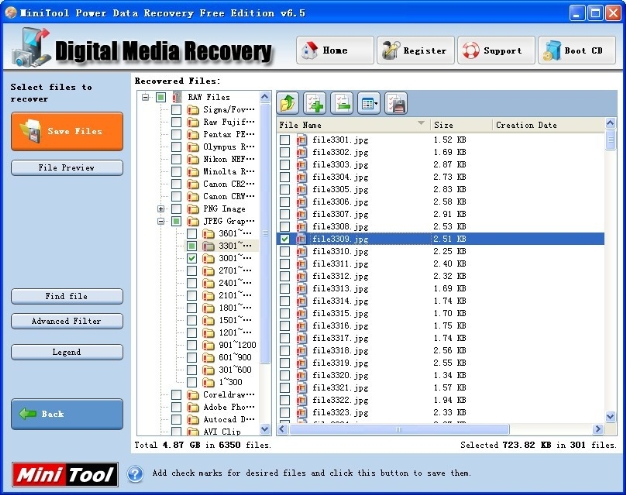
Task: Toggle the JPEG Grap folder checkbox
Action: (x=176, y=221)
